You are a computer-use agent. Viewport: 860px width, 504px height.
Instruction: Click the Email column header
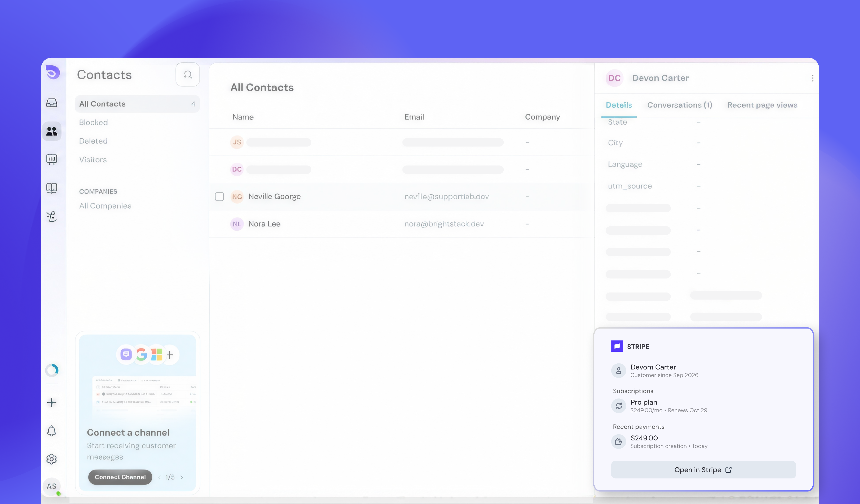pyautogui.click(x=414, y=117)
